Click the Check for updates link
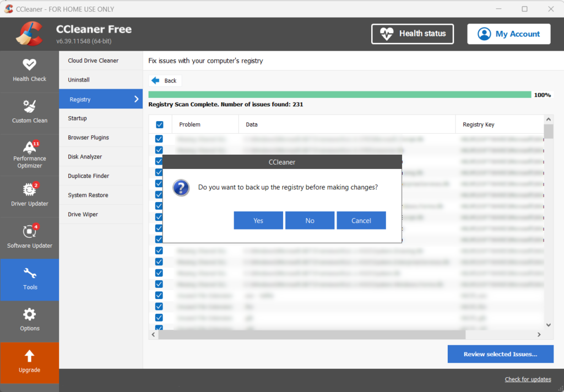 [x=528, y=379]
